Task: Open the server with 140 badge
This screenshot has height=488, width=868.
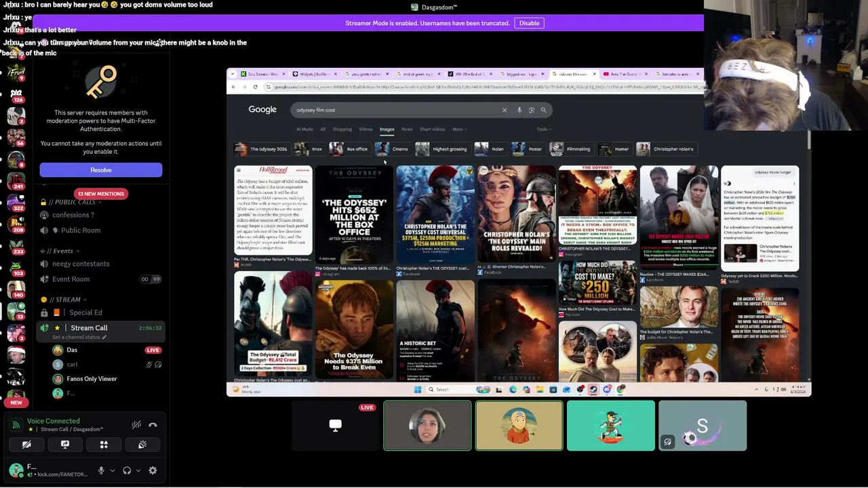Action: point(16,289)
